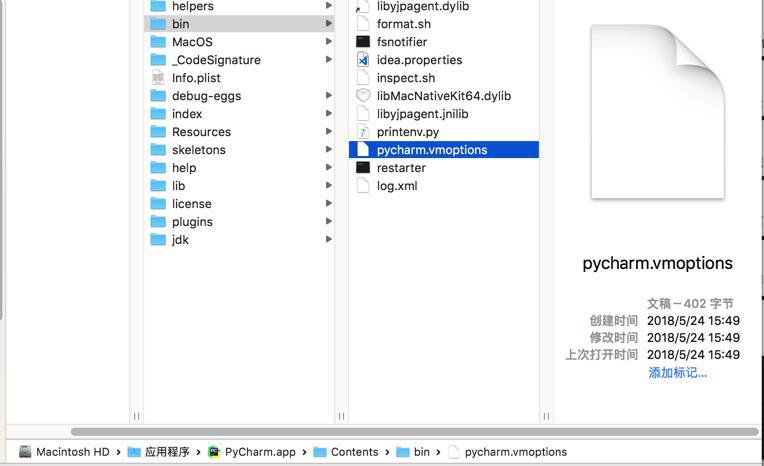Click the fsnotifier executable icon
Viewport: 764px width, 466px height.
(363, 42)
